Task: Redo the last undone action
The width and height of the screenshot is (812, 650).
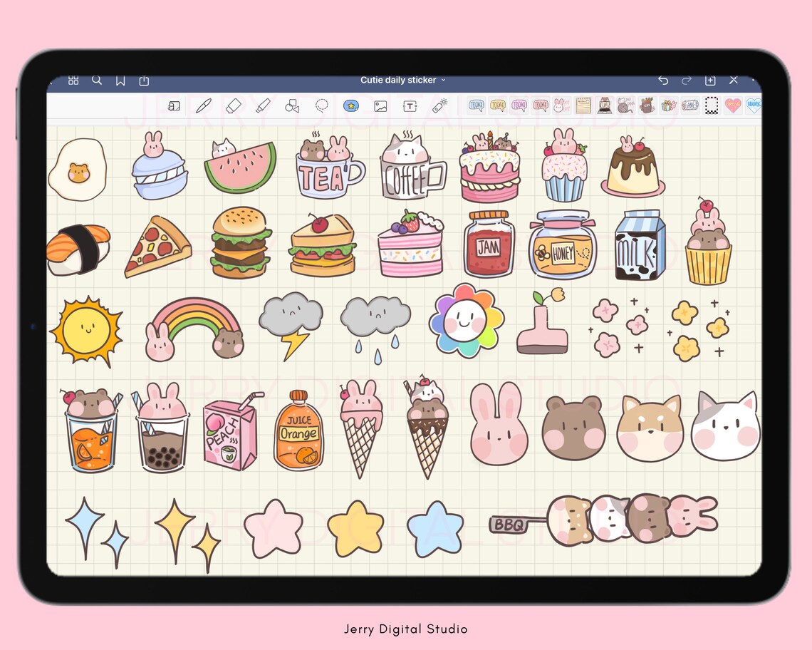Action: (x=687, y=81)
